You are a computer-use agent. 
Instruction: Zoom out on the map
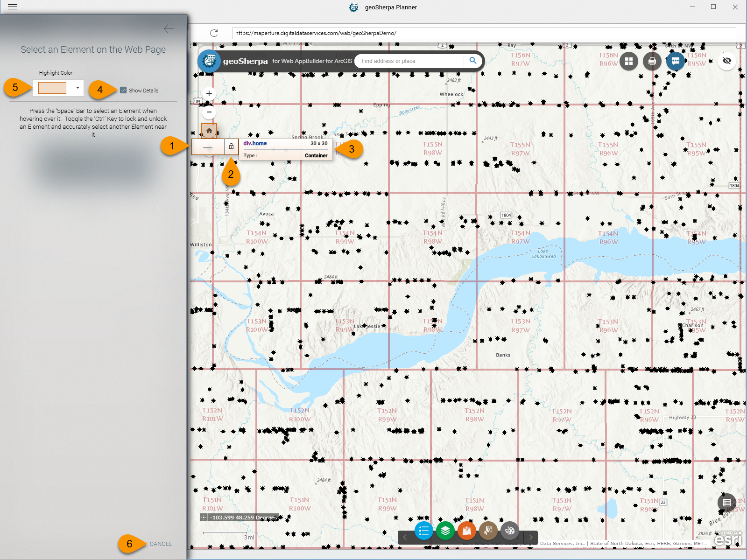click(209, 112)
